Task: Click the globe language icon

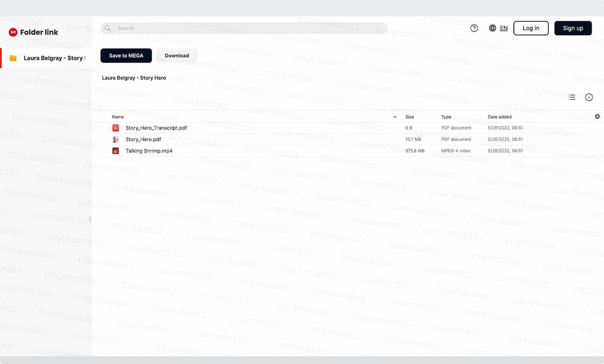Action: coord(492,28)
